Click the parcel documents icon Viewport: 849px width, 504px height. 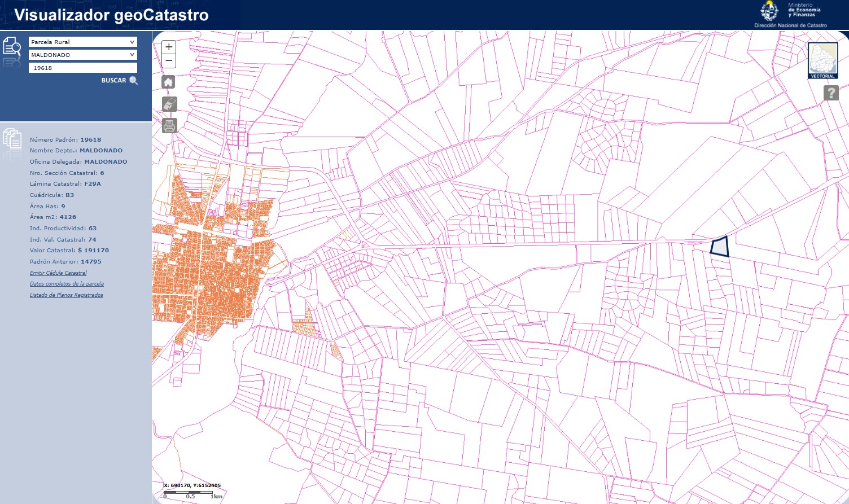(x=12, y=138)
